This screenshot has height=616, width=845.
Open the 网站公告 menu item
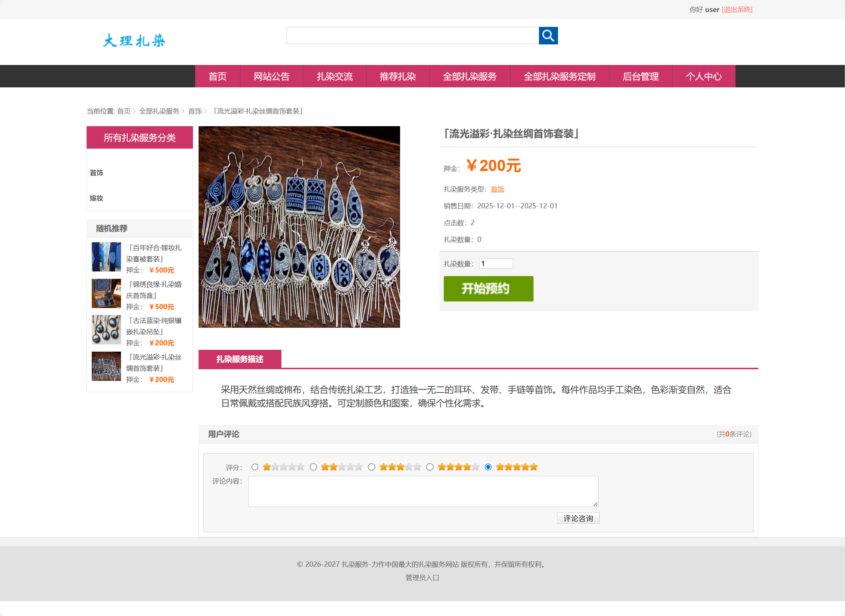(272, 76)
